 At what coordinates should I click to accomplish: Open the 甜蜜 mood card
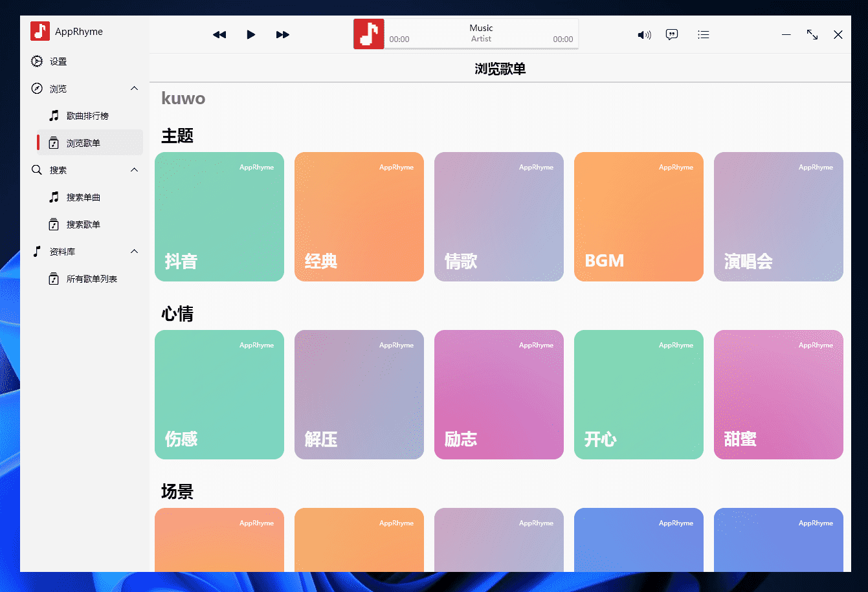coord(779,395)
